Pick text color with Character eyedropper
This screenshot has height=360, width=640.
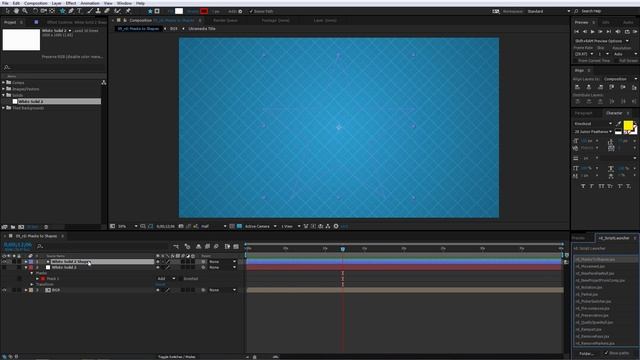click(x=618, y=123)
